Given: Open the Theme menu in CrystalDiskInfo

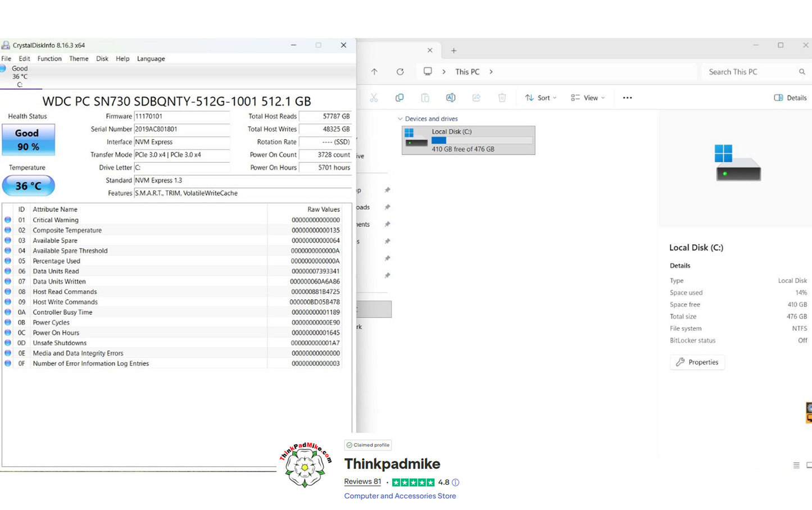Looking at the screenshot, I should [x=79, y=58].
